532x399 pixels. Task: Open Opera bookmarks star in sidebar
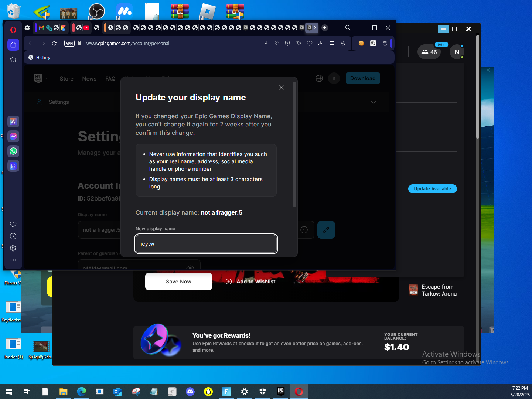pos(13,59)
